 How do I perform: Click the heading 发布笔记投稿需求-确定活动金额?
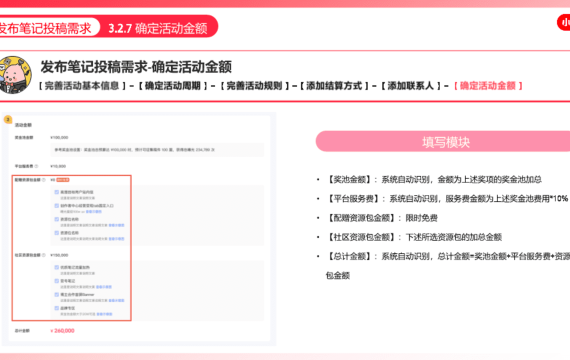pyautogui.click(x=136, y=67)
